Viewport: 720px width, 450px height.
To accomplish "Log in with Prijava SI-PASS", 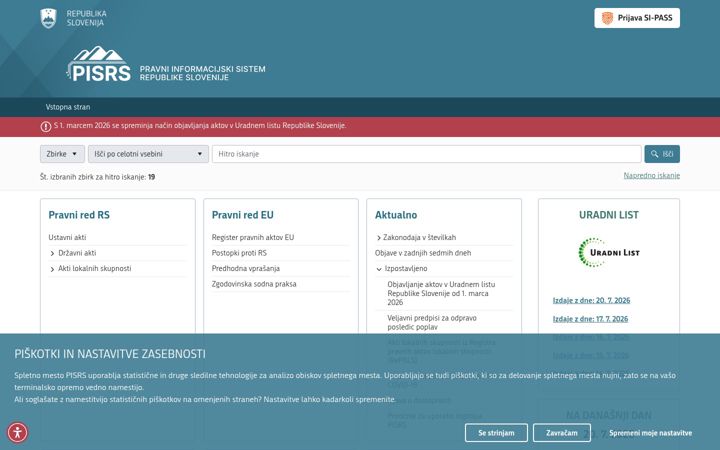I will (637, 18).
